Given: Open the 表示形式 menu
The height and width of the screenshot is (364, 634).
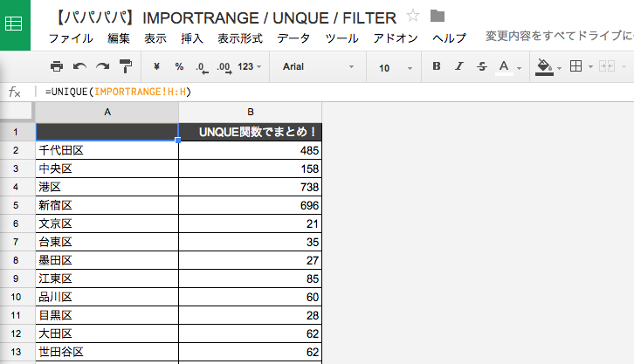Looking at the screenshot, I should 240,38.
